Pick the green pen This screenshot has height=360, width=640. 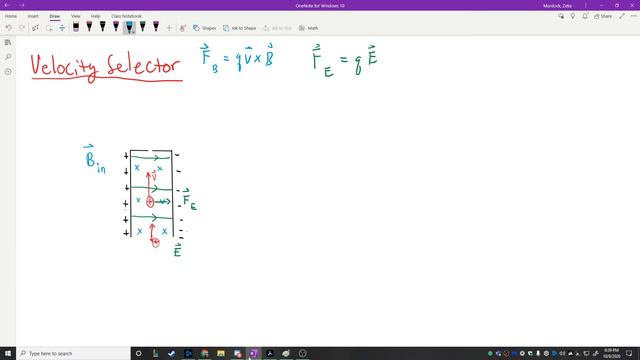pos(142,27)
